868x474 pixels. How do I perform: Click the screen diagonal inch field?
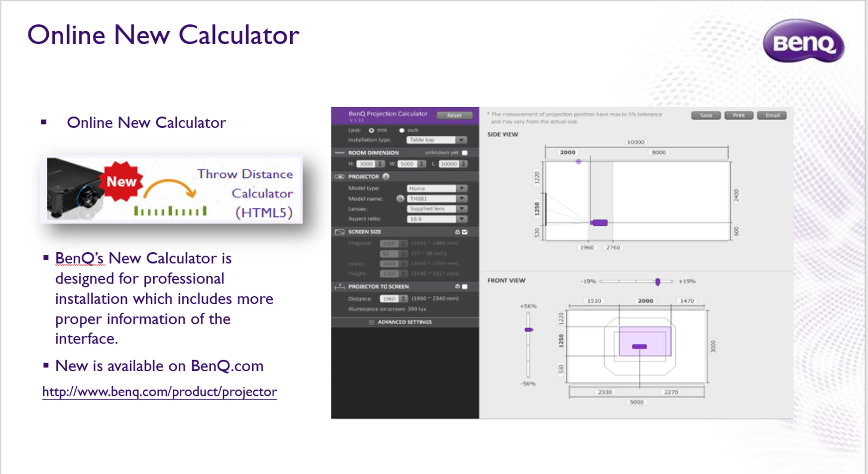click(389, 253)
